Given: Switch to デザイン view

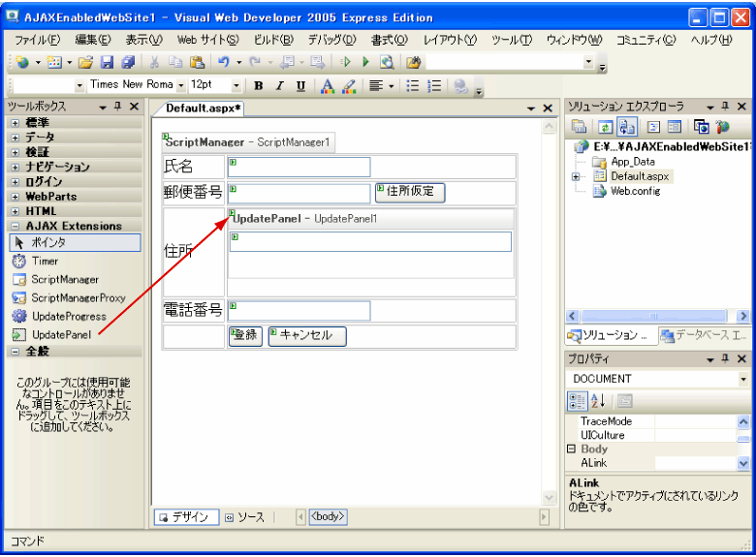Looking at the screenshot, I should click(187, 517).
